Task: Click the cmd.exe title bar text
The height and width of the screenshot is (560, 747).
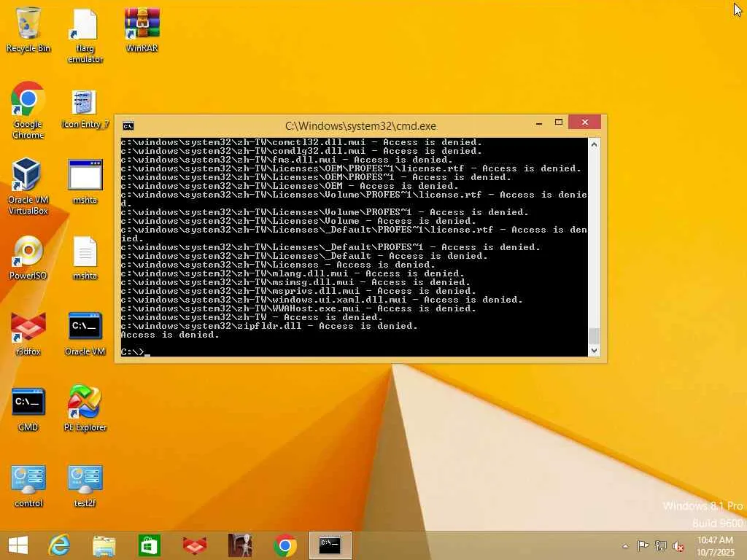Action: [x=360, y=126]
